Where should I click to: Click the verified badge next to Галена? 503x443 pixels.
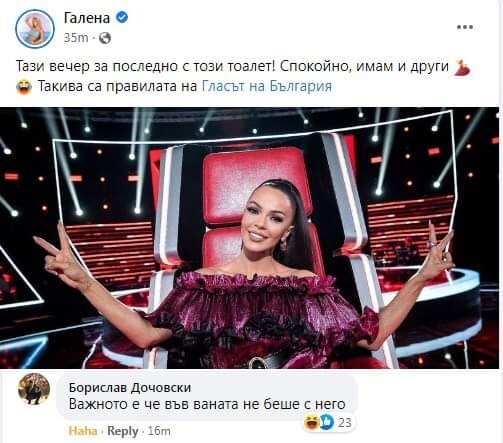(x=122, y=17)
